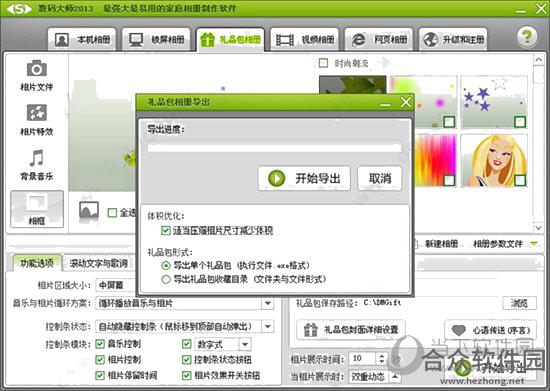The width and height of the screenshot is (550, 391).
Task: Open 心语传送 (序言) button
Action: point(490,330)
